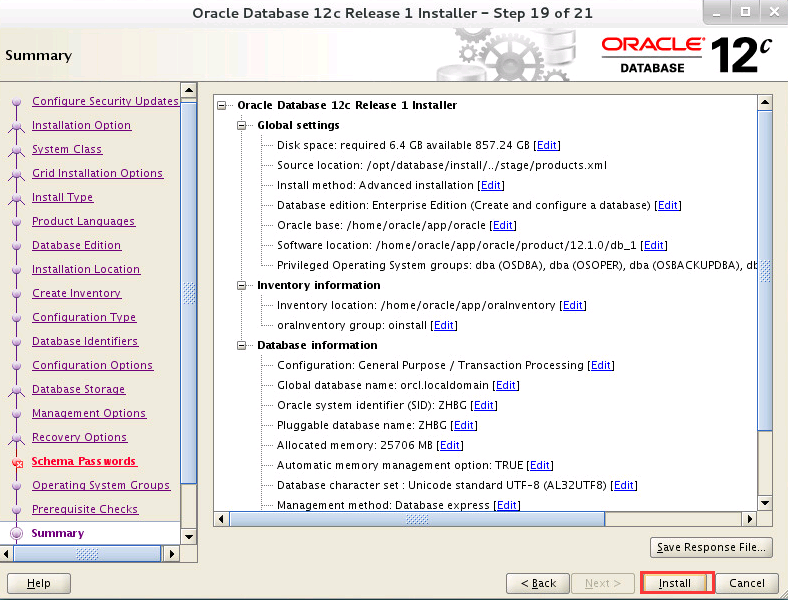The height and width of the screenshot is (600, 788).
Task: Select the Summary step in sidebar
Action: (x=58, y=533)
